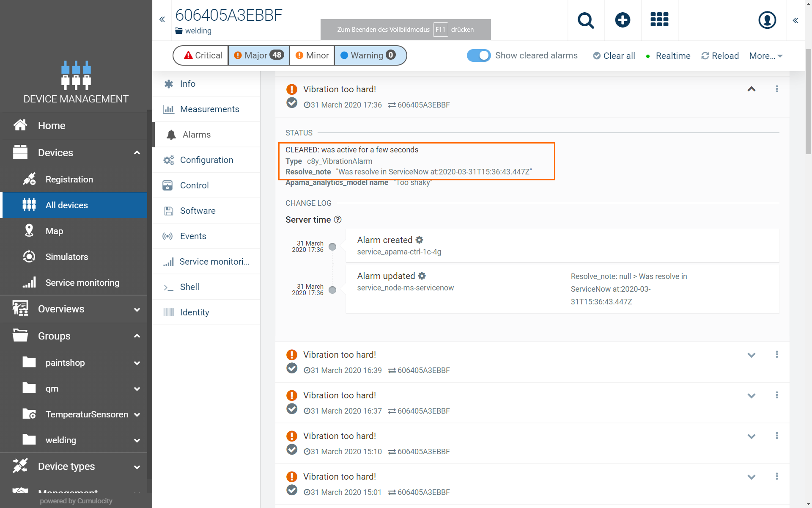Click cleared checkmark icon of 16:39 alarm

[x=292, y=368]
